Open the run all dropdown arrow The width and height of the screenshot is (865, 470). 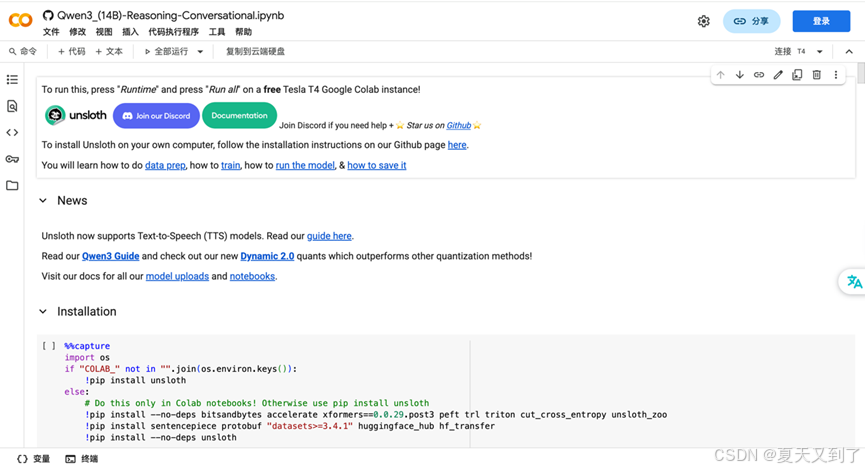pyautogui.click(x=200, y=51)
